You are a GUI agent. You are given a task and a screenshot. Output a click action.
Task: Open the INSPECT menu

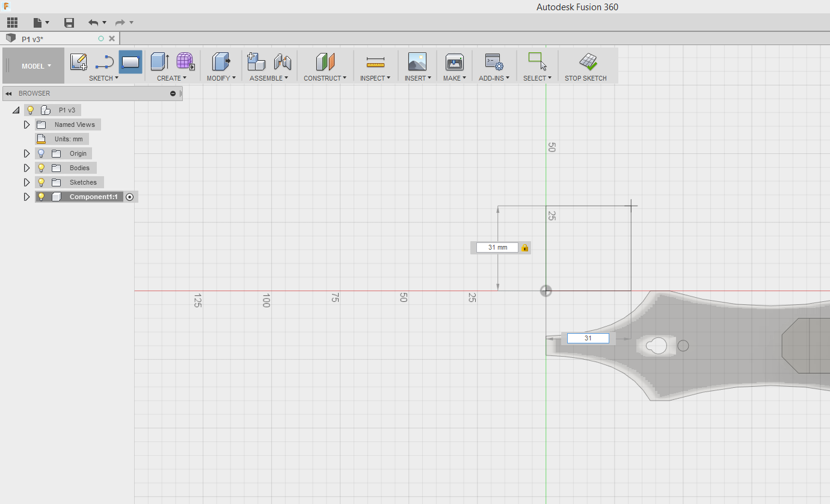(x=375, y=78)
